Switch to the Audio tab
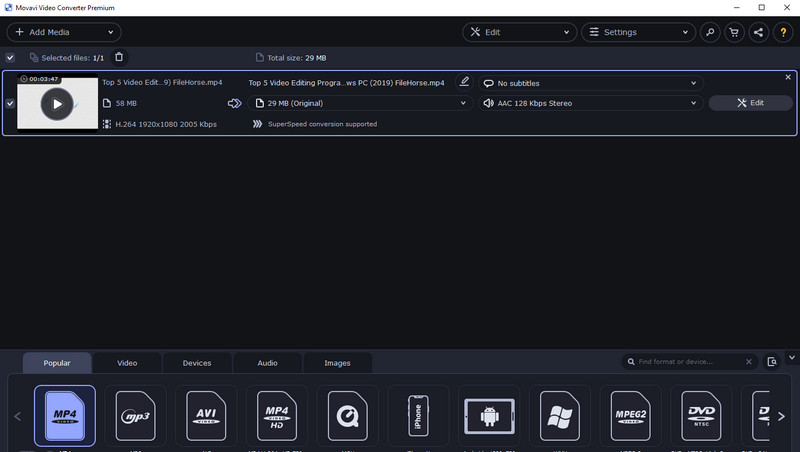Screen dimensions: 800x452 coord(267,363)
